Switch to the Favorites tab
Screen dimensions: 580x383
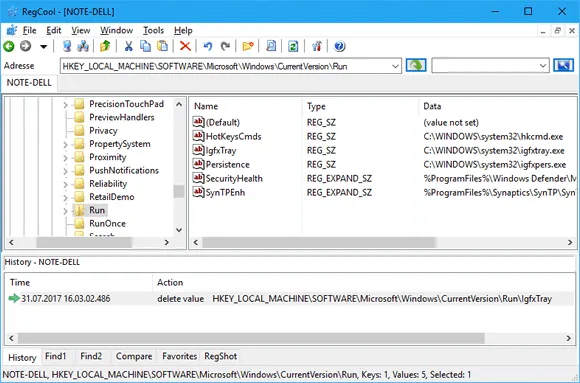[179, 356]
